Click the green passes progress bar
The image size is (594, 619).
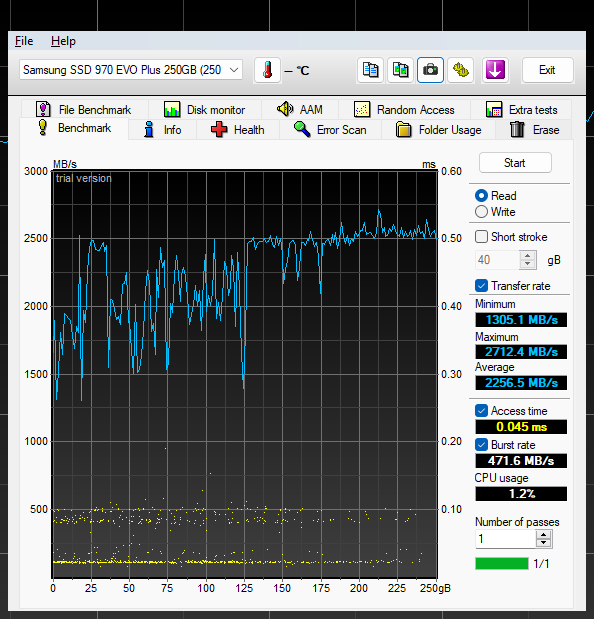[502, 564]
